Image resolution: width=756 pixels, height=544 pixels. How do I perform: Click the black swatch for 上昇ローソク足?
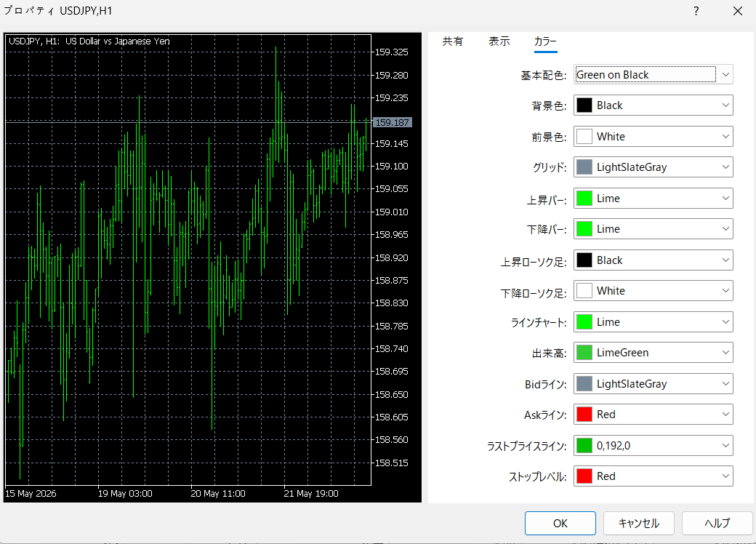(584, 260)
